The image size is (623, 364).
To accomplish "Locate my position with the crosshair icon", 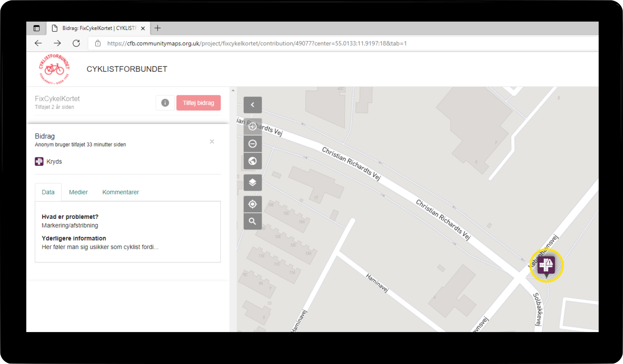I will [252, 204].
